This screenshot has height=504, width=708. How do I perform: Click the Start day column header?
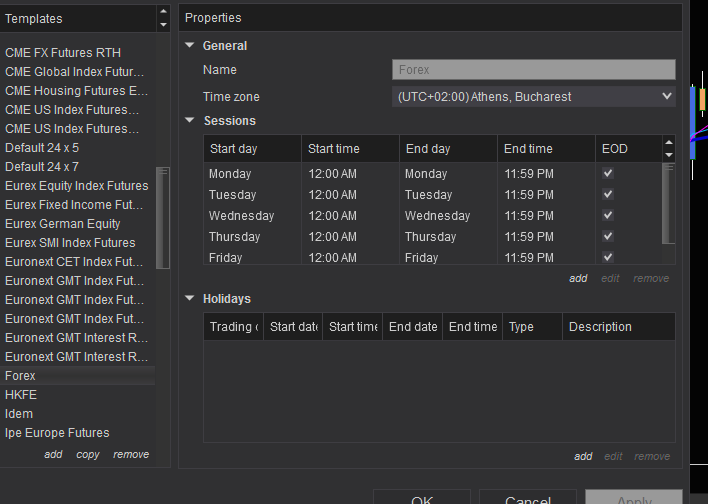tap(252, 149)
